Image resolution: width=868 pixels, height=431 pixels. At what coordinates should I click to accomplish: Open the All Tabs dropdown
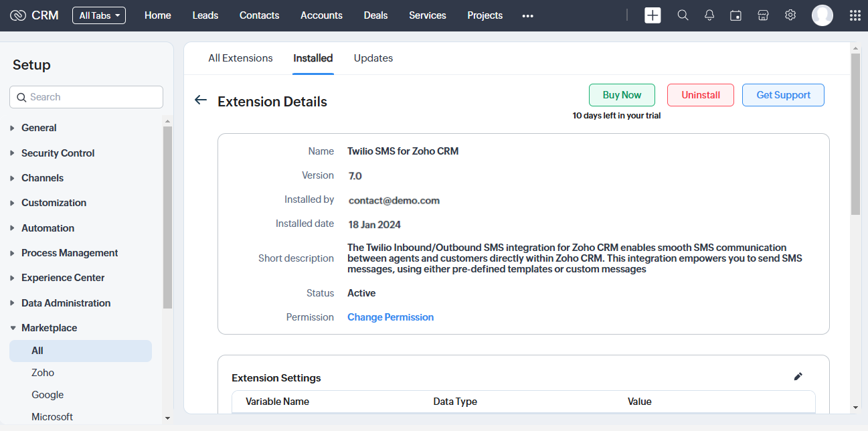99,15
